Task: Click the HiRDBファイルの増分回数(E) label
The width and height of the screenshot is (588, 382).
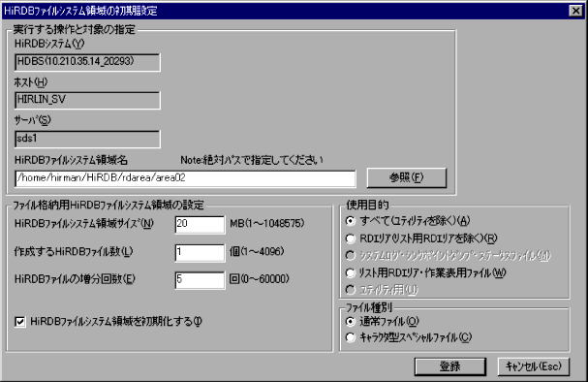Action: point(75,279)
